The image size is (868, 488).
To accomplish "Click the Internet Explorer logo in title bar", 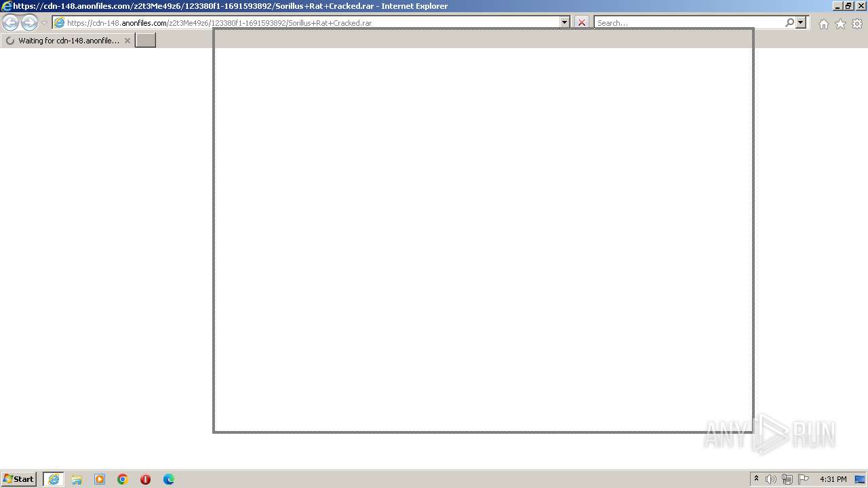I will [x=7, y=6].
